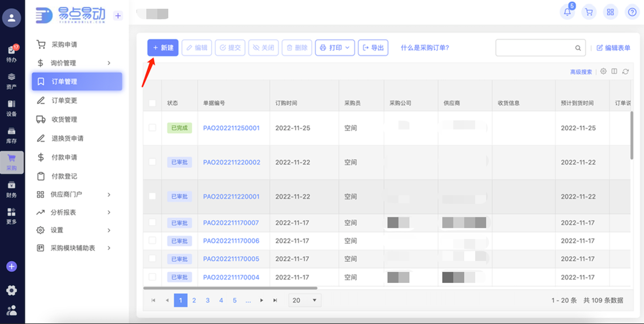Screen dimensions: 644x324
Task: Expand the 询价管理 submenu
Action: (109, 63)
